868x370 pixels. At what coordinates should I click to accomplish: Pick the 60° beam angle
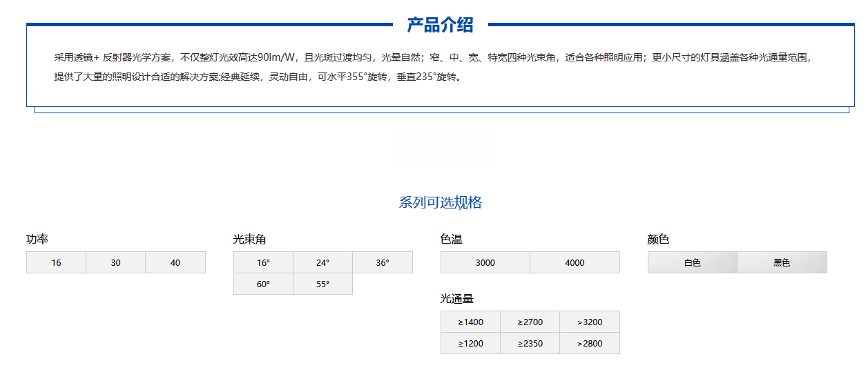(x=263, y=284)
